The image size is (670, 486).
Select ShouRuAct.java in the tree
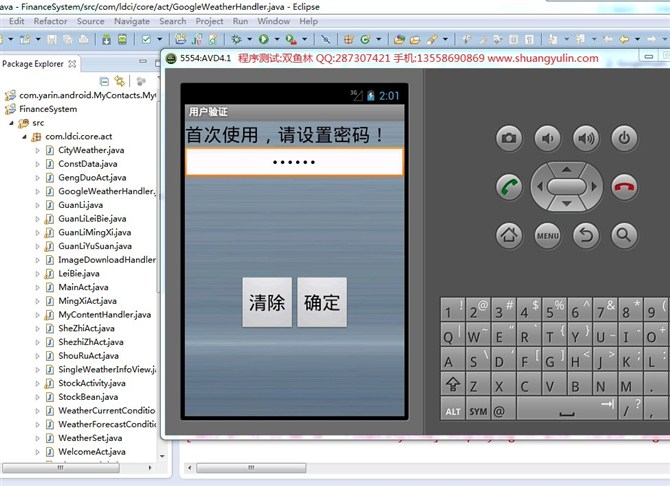88,355
